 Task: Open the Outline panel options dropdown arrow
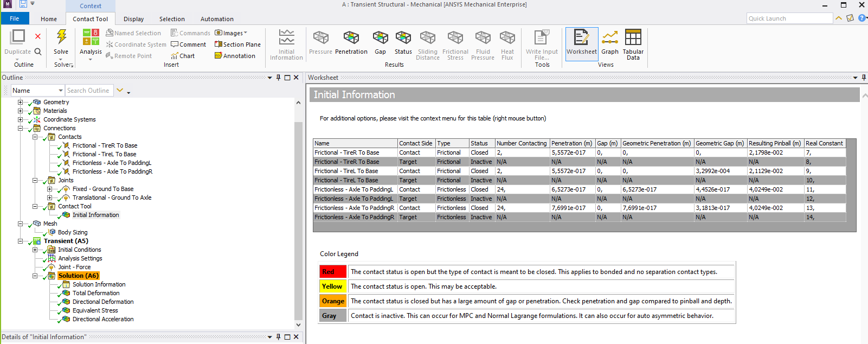pos(269,78)
